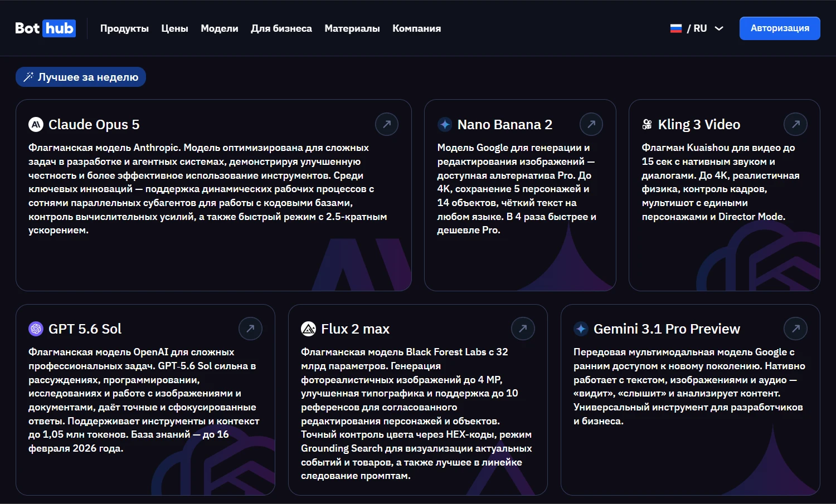The image size is (836, 504).
Task: Click the sparkle icon beside Gemini 3.1 Pro Preview
Action: click(x=581, y=329)
